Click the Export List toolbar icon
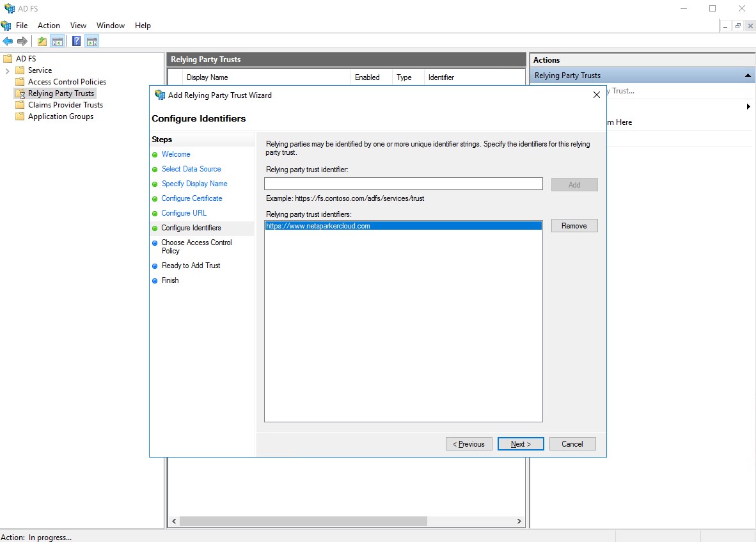Image resolution: width=756 pixels, height=542 pixels. pyautogui.click(x=41, y=40)
